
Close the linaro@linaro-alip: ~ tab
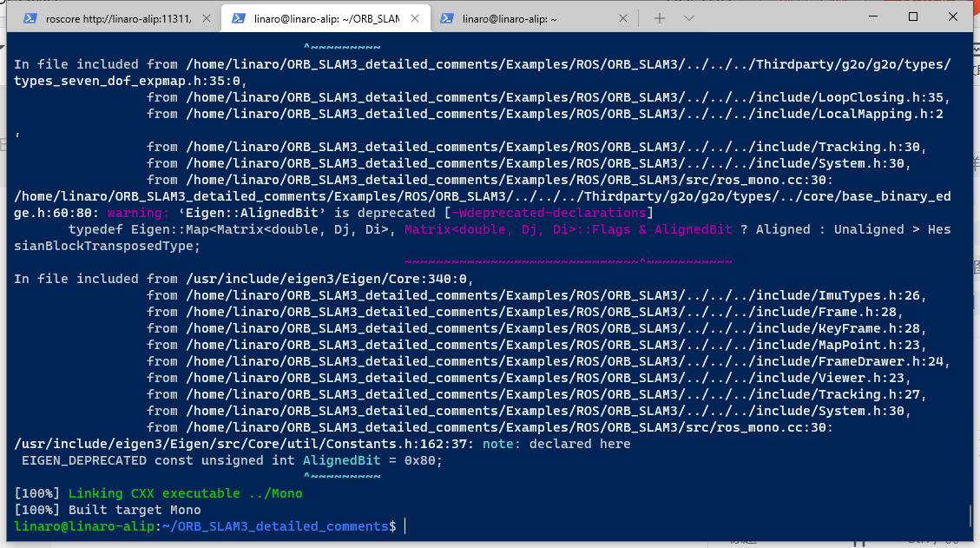[623, 19]
